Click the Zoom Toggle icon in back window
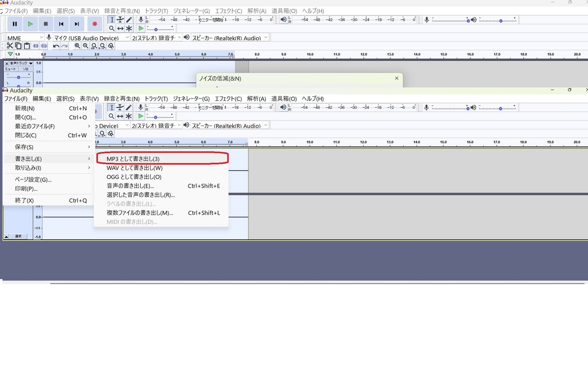588x378 pixels. [x=111, y=46]
